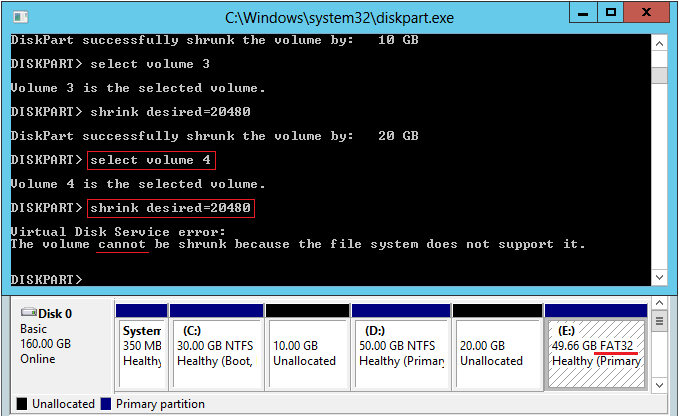This screenshot has height=416, width=679.
Task: Select the System Reserved 350 MB partition
Action: (x=141, y=345)
